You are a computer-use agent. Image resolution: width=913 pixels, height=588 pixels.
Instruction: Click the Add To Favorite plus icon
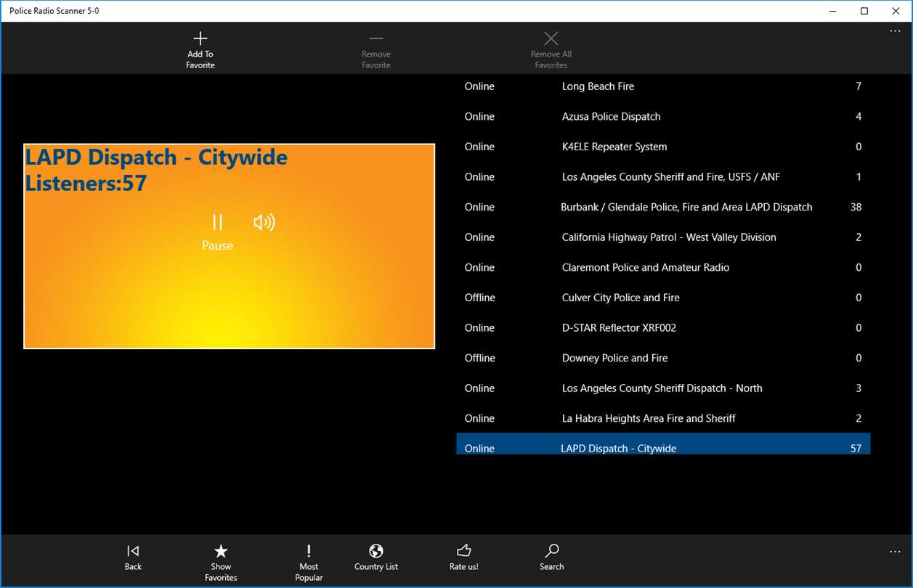click(200, 38)
